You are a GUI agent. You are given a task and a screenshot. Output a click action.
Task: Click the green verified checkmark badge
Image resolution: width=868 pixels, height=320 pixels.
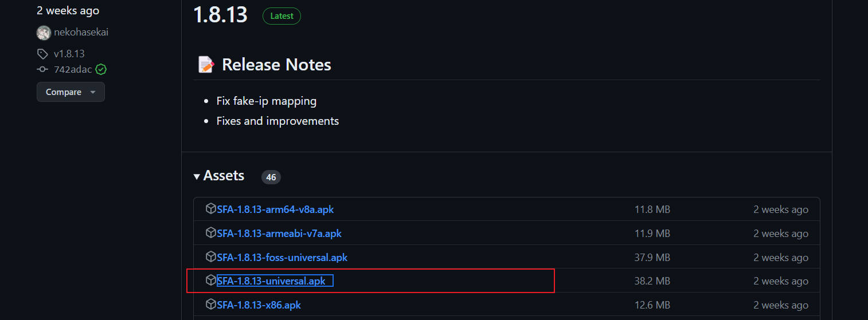point(101,69)
